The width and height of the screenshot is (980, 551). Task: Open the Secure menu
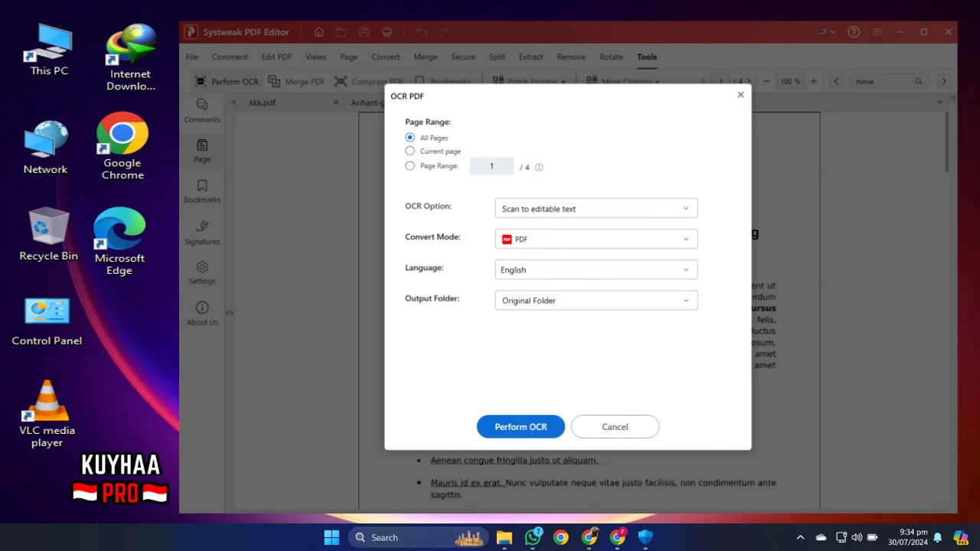click(x=463, y=57)
